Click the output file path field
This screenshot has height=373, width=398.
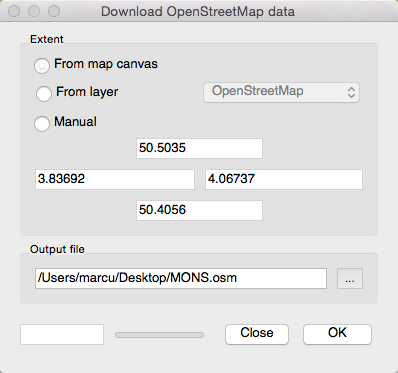(x=181, y=278)
